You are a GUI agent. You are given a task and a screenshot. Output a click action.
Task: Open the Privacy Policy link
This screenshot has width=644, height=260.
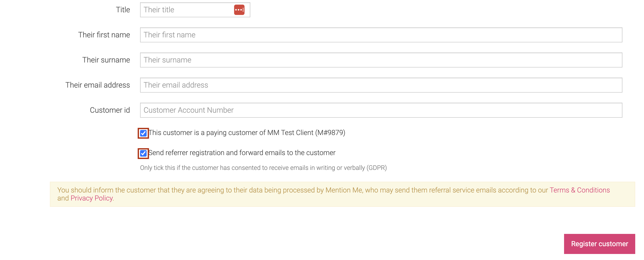[x=92, y=198]
